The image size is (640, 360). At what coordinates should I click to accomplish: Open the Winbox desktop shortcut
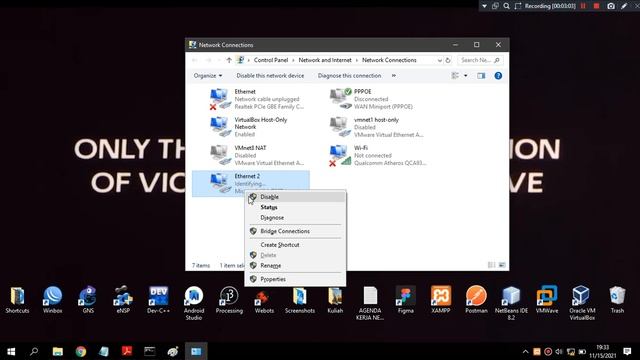53,300
